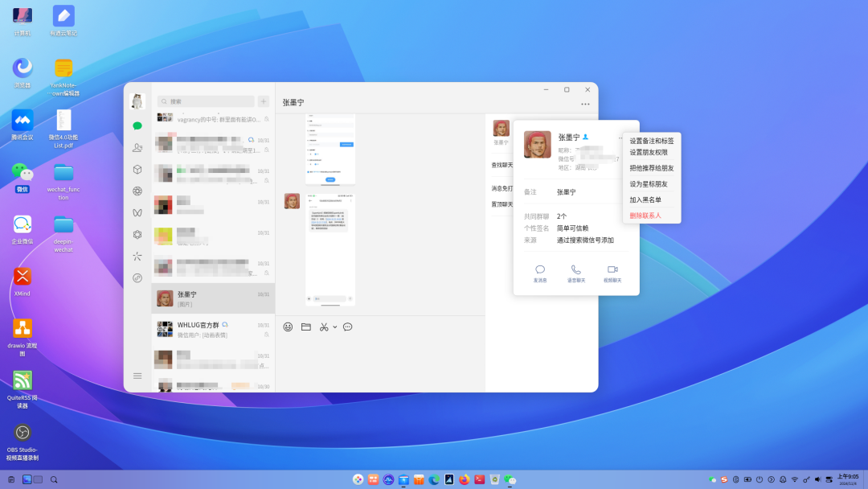Image resolution: width=868 pixels, height=489 pixels.
Task: Open deepin-wechat folder on desktop
Action: 63,234
